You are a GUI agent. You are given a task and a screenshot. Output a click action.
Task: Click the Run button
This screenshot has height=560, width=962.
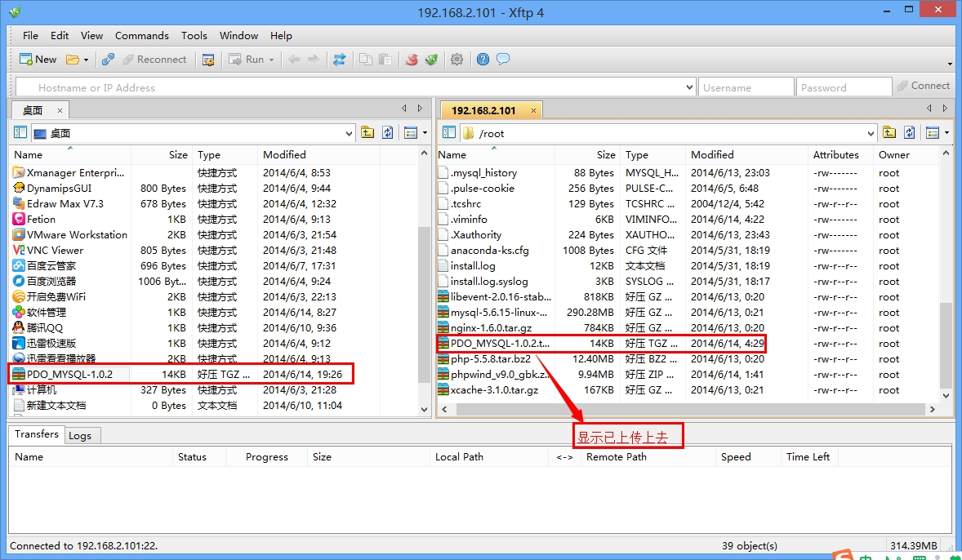(246, 60)
